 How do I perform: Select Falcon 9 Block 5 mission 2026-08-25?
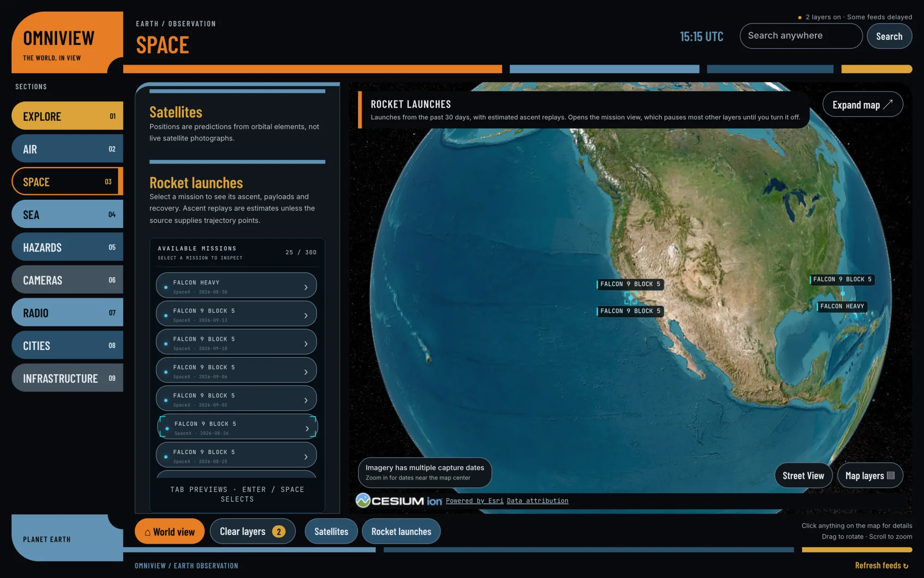click(237, 455)
